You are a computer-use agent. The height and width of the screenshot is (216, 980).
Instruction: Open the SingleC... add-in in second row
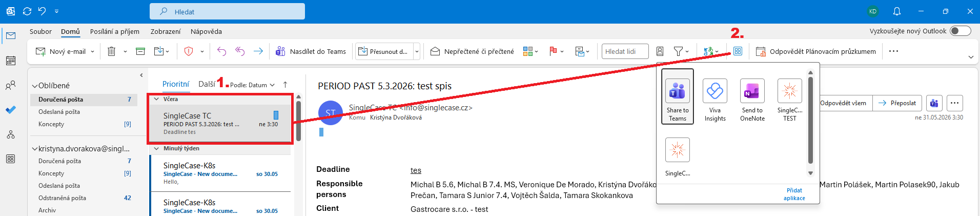pos(677,157)
